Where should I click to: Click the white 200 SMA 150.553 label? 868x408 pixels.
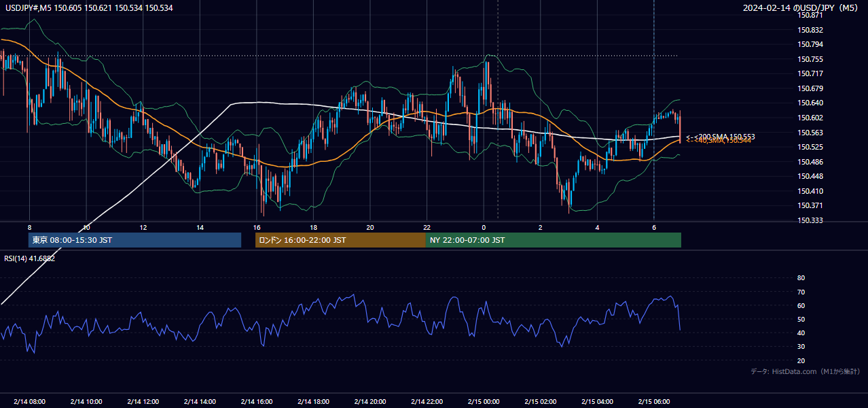click(x=720, y=137)
